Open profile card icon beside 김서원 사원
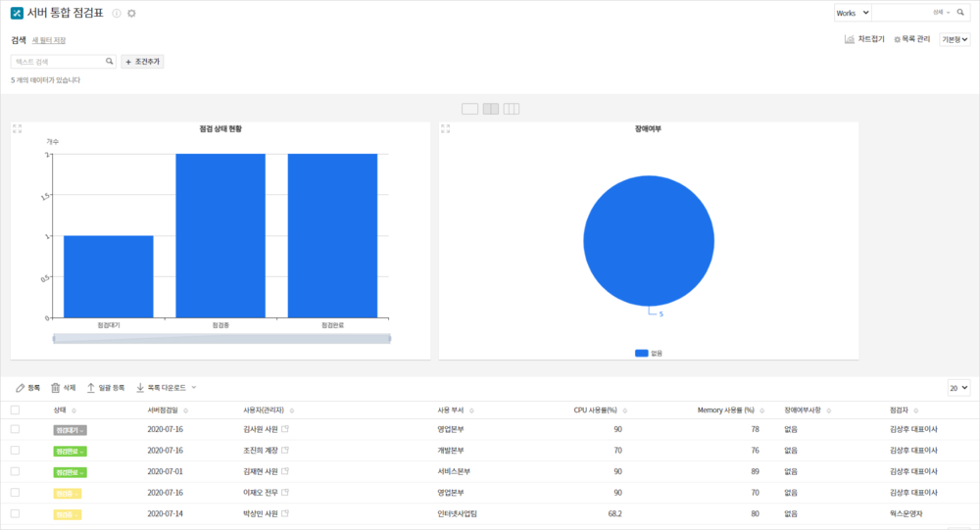Viewport: 980px width, 530px height. tap(285, 429)
